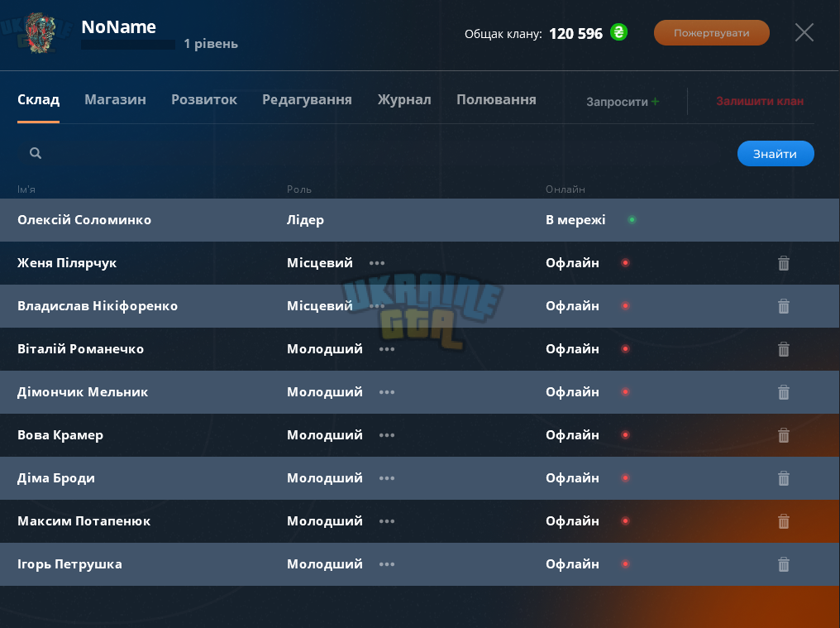Screen dimensions: 840x628
Task: Expand role menu for Дімончик Мельник
Action: (387, 392)
